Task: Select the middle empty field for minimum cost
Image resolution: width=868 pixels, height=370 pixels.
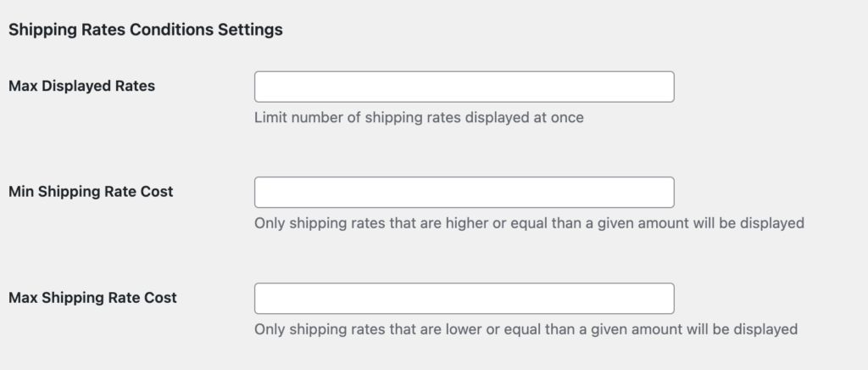Action: (x=464, y=193)
